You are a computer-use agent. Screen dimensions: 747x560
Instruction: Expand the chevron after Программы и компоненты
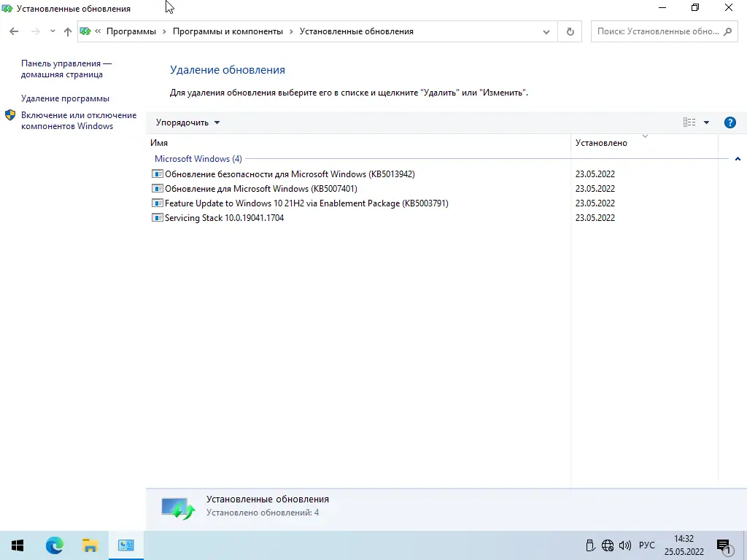click(x=291, y=31)
